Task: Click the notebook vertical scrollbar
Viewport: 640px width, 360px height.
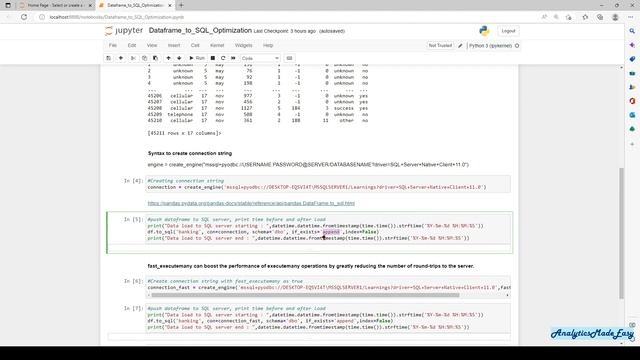Action: pyautogui.click(x=621, y=233)
